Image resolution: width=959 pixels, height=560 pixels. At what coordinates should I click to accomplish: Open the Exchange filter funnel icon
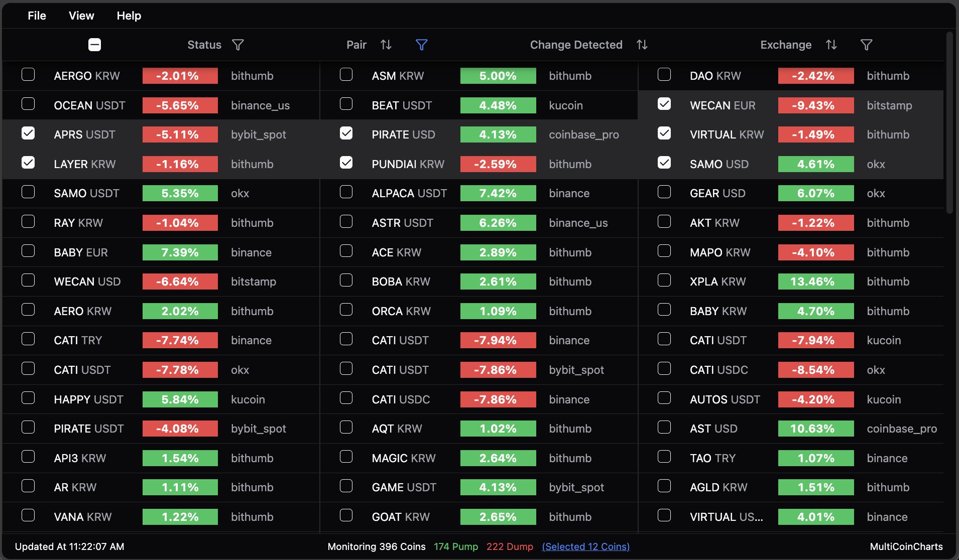click(x=866, y=45)
